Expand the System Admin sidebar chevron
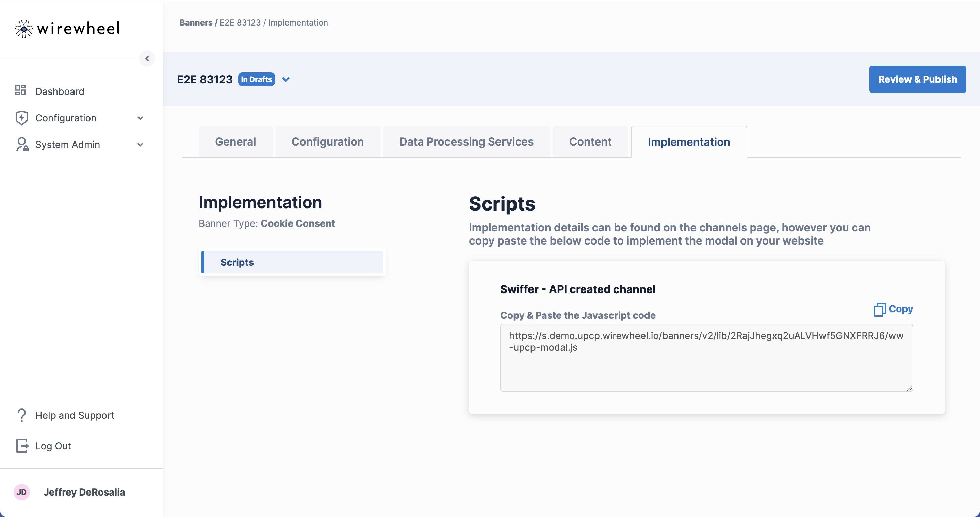 pos(140,145)
